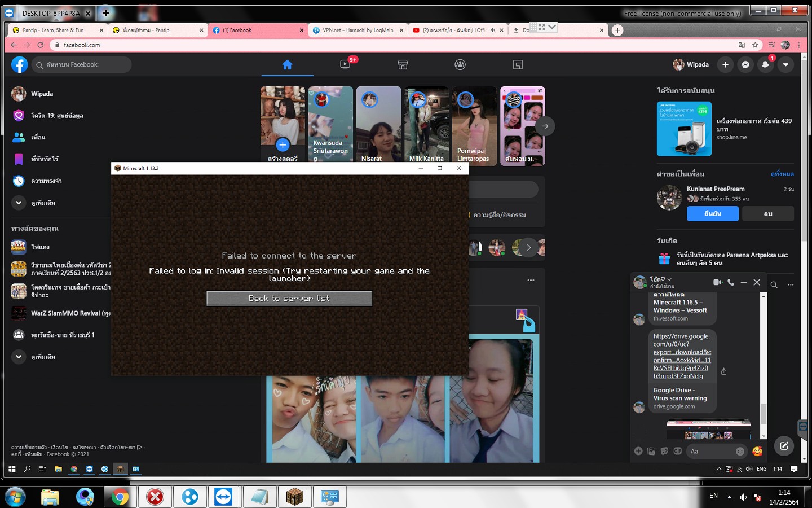This screenshot has height=508, width=812.
Task: Open Minecraft block icon on Windows 7 taskbar
Action: tap(294, 497)
